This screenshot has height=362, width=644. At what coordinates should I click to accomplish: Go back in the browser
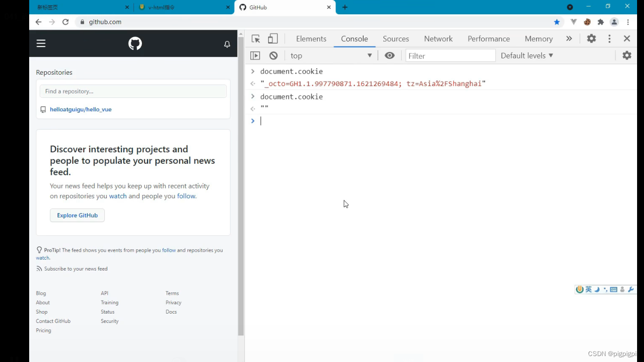[x=39, y=22]
